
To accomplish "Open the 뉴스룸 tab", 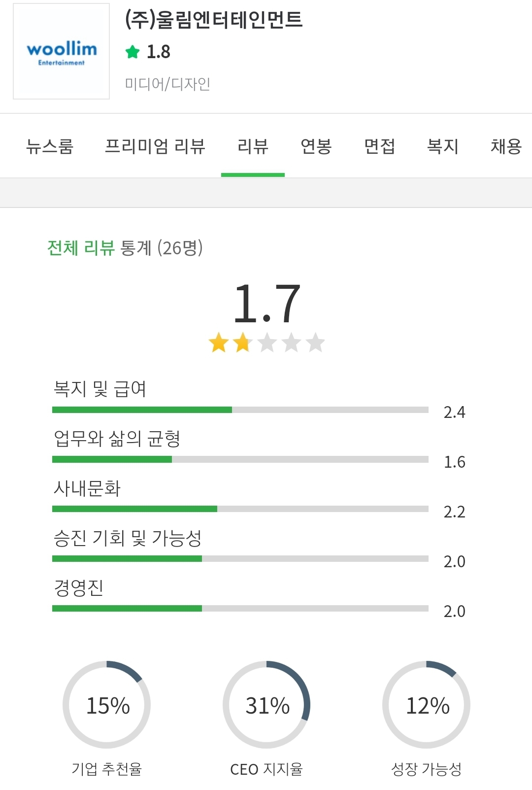I will click(49, 146).
